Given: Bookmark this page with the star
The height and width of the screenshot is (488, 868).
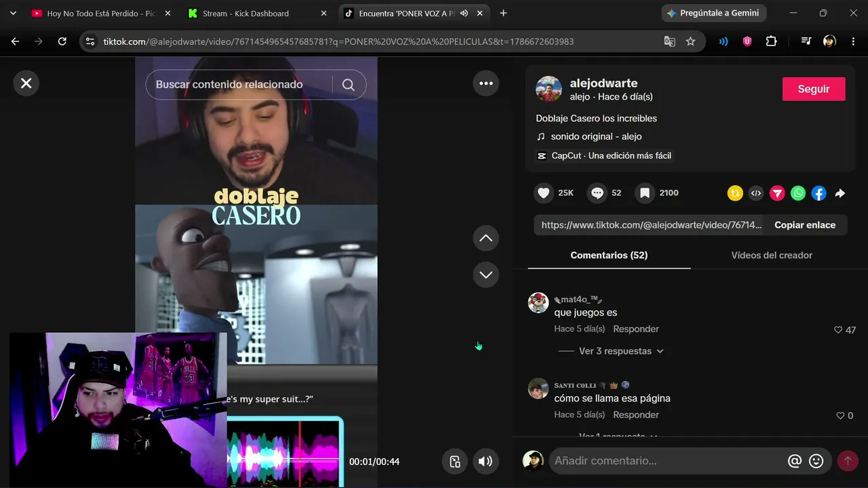Looking at the screenshot, I should point(690,41).
